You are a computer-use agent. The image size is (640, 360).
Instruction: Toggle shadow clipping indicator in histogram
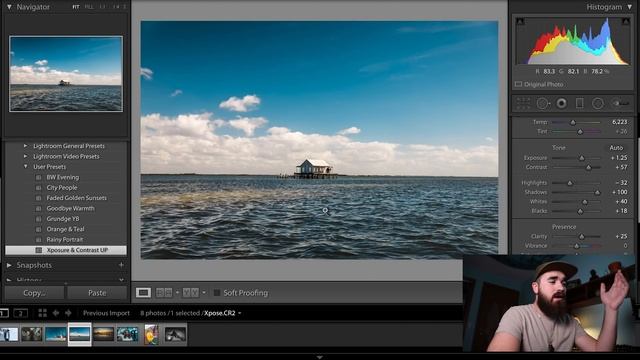point(520,21)
